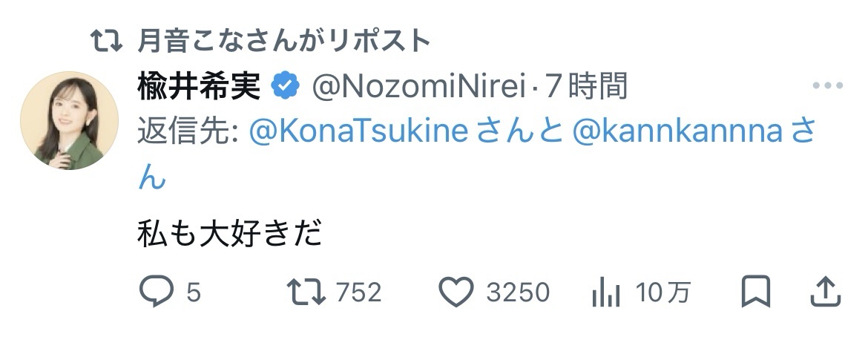Open the @KonaTsukine mention link
This screenshot has width=868, height=337.
point(359,133)
